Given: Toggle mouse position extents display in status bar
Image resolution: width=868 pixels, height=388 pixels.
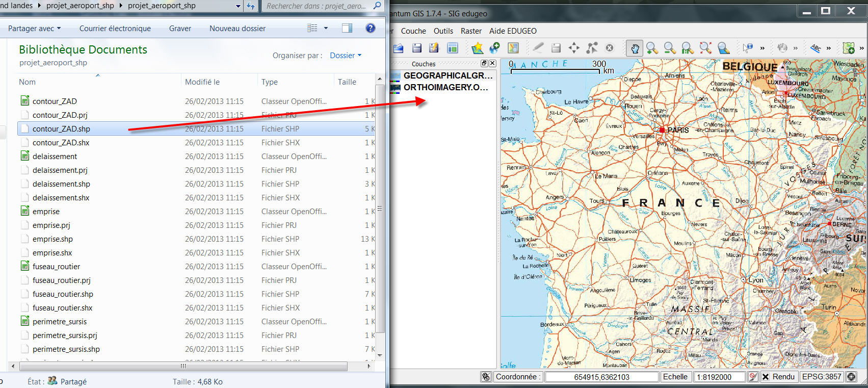Looking at the screenshot, I should coord(486,377).
